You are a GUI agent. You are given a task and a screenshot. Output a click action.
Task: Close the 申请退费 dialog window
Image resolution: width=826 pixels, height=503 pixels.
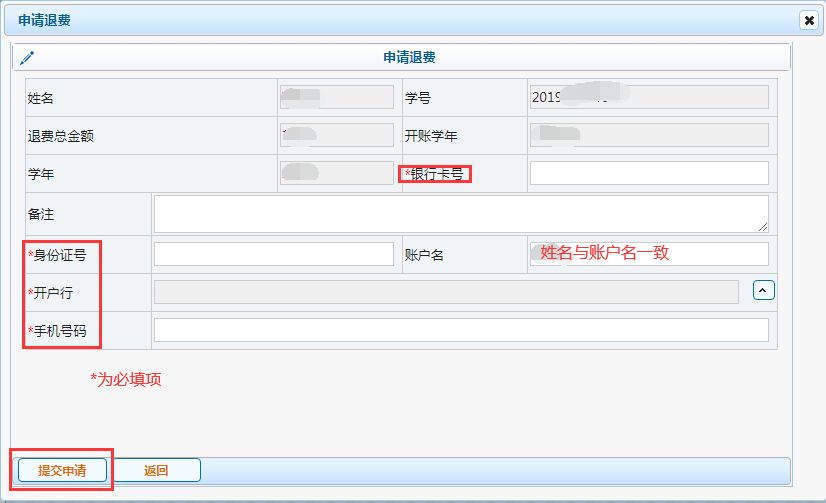pyautogui.click(x=809, y=20)
